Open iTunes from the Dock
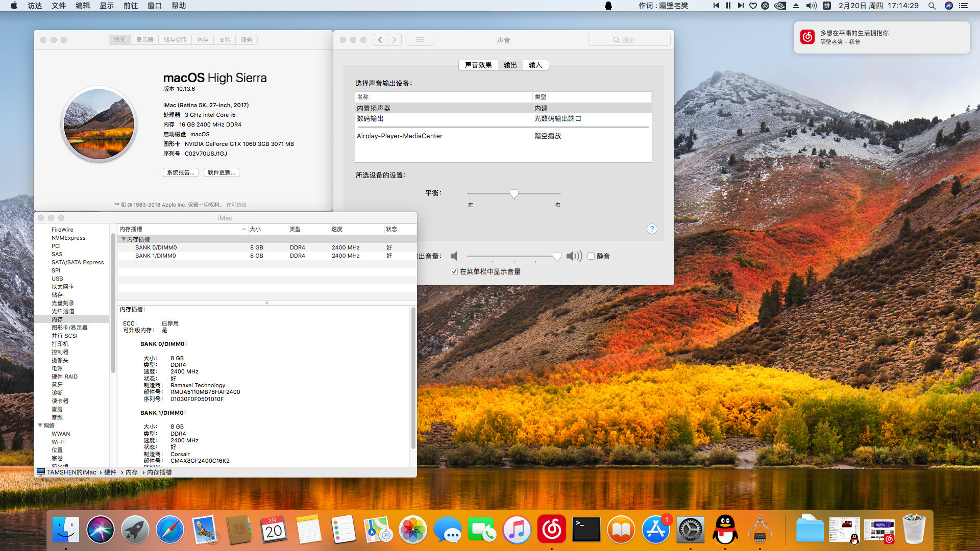Image resolution: width=980 pixels, height=551 pixels. click(517, 530)
